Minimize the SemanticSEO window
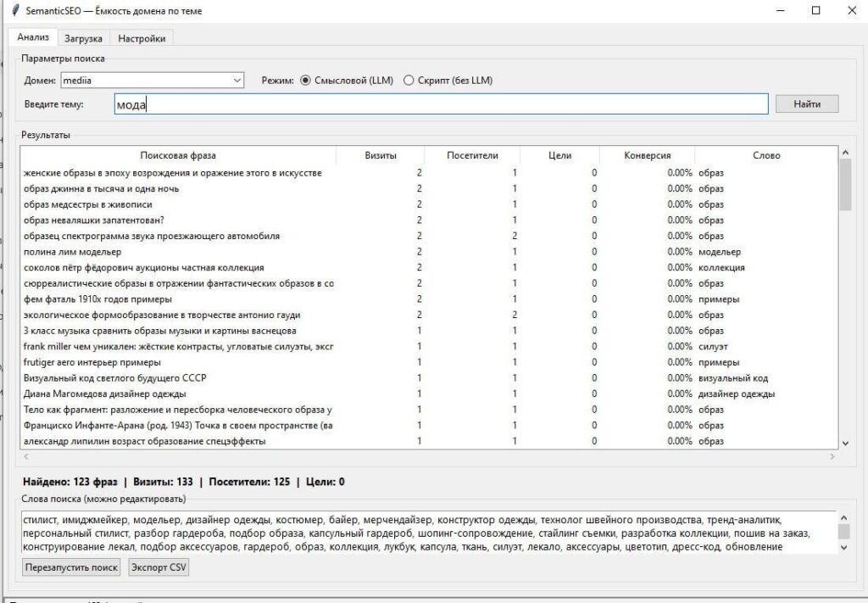868x603 pixels. (x=781, y=10)
